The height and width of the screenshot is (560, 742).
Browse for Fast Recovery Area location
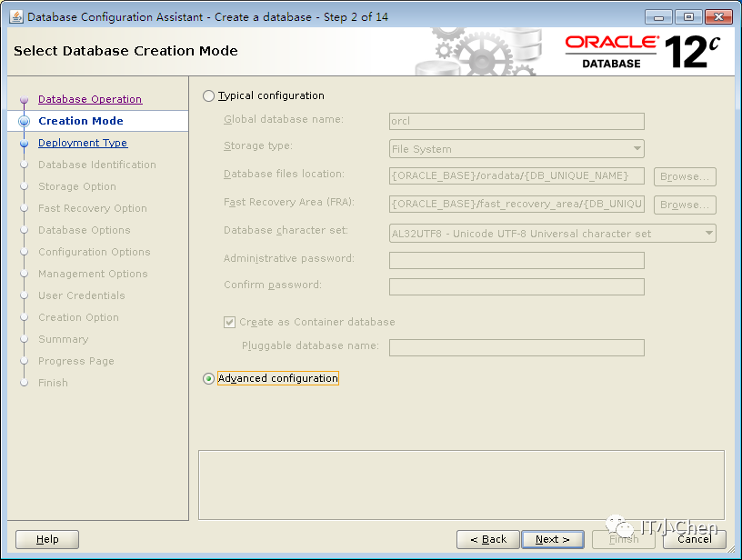pos(685,205)
